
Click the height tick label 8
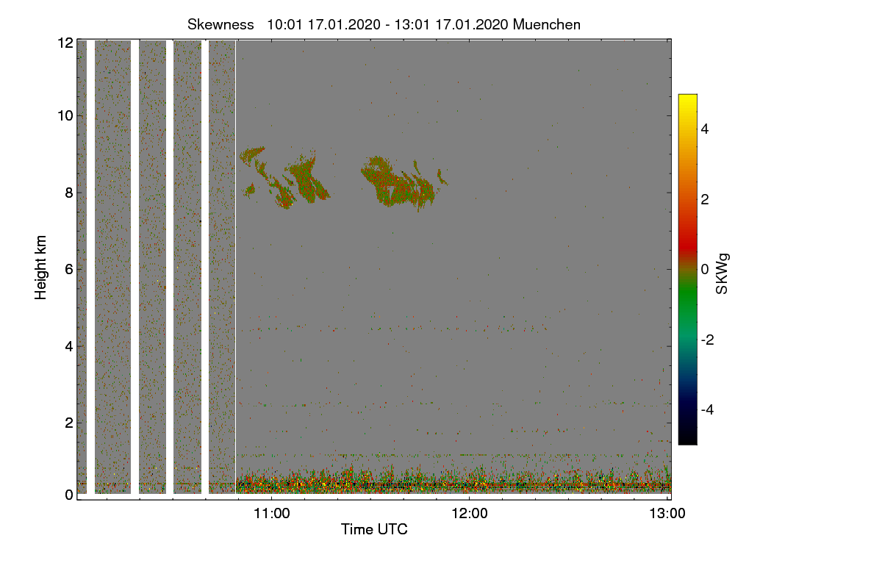point(69,193)
